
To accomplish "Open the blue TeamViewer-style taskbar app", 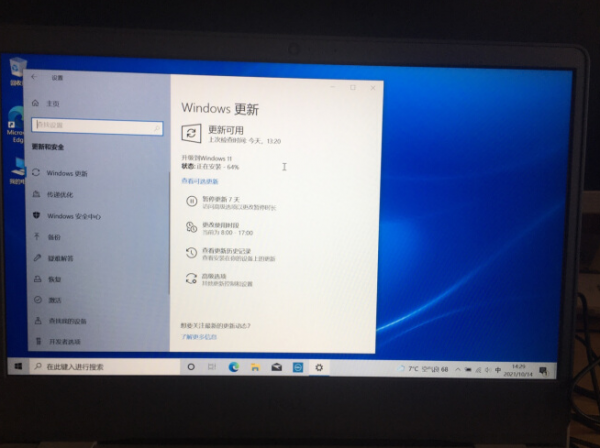I will [298, 368].
